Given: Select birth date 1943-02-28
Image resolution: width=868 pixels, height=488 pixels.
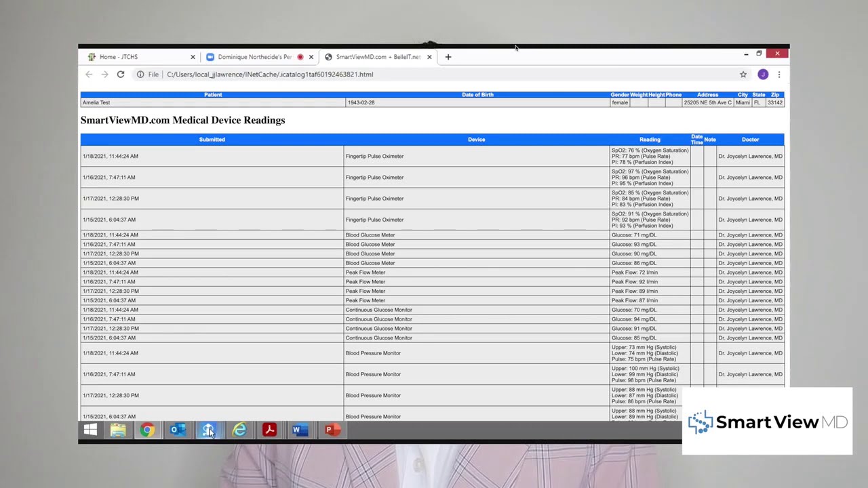Looking at the screenshot, I should coord(361,103).
